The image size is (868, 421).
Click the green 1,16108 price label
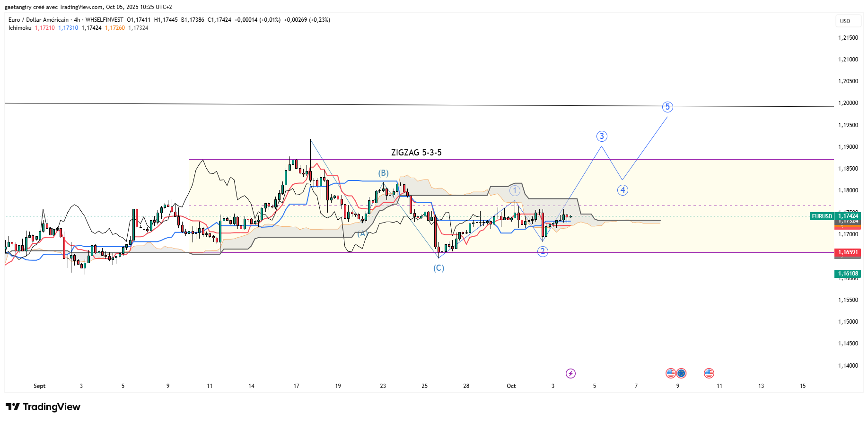coord(848,274)
